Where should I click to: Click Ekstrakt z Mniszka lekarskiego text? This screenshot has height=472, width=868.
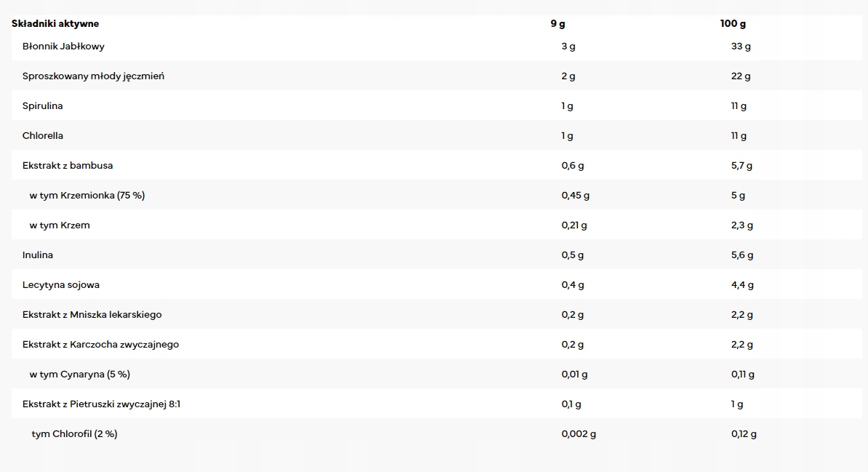92,315
